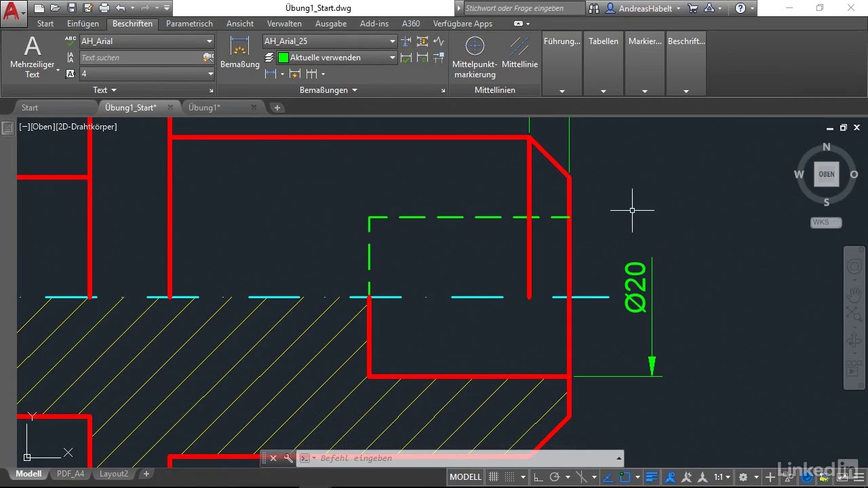Click the MODELL status bar button
The width and height of the screenshot is (868, 488).
click(x=465, y=477)
